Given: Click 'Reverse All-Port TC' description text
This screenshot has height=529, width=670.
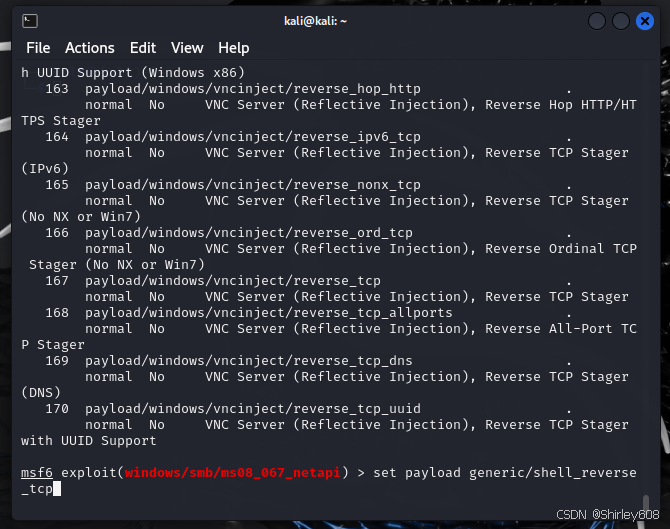Looking at the screenshot, I should point(561,329).
